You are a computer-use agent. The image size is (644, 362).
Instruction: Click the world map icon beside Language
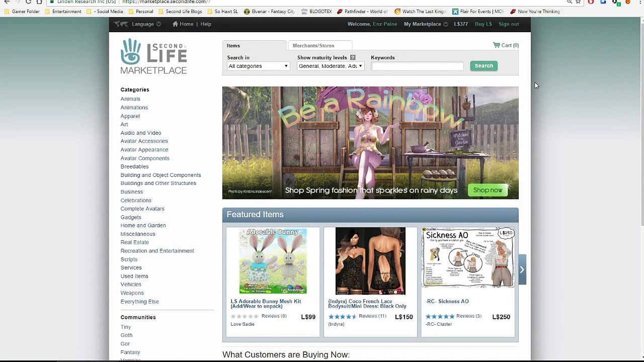[121, 24]
